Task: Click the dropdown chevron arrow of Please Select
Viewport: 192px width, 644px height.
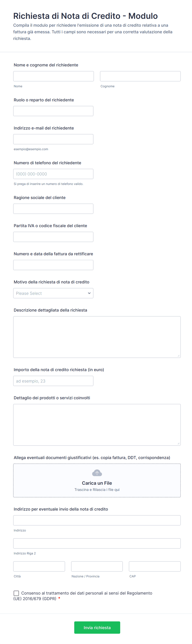Action: click(89, 293)
